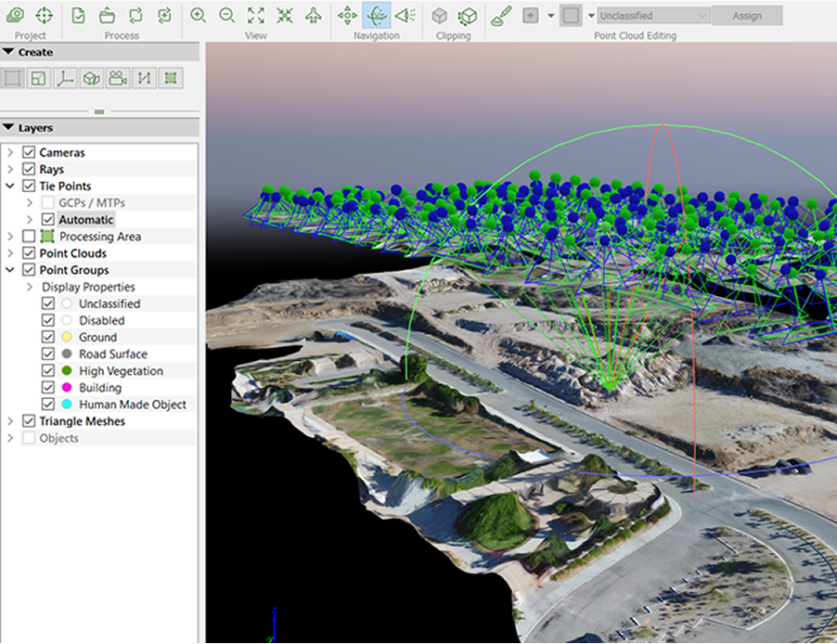Collapse the Tie Points tree node

click(x=10, y=186)
